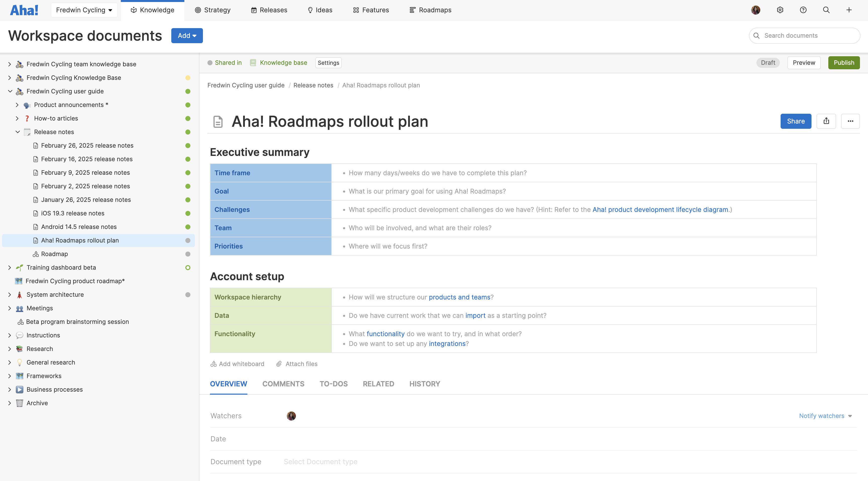The height and width of the screenshot is (481, 868).
Task: Click the export/share upload icon near Share
Action: click(826, 121)
